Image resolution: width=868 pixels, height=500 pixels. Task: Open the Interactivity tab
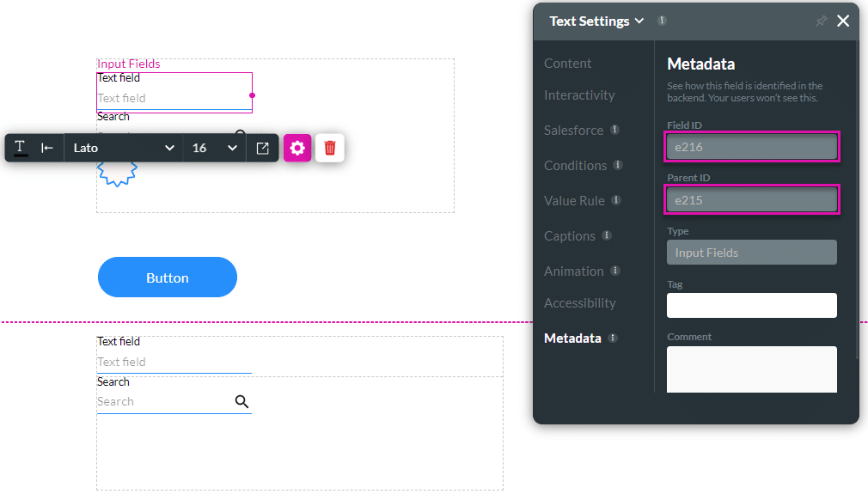point(579,95)
